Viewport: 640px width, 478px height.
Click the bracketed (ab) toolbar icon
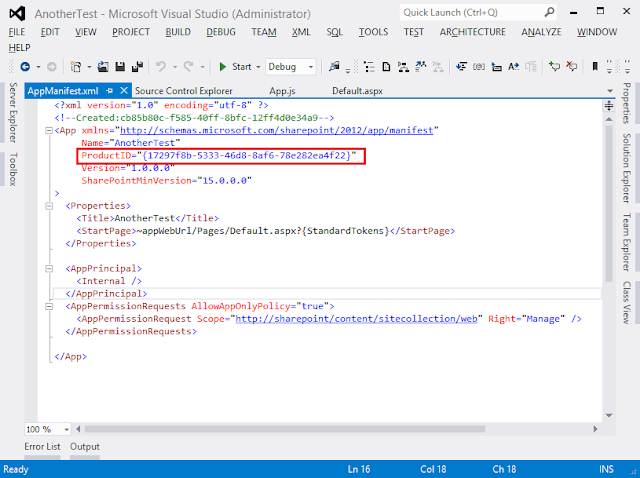pyautogui.click(x=479, y=67)
